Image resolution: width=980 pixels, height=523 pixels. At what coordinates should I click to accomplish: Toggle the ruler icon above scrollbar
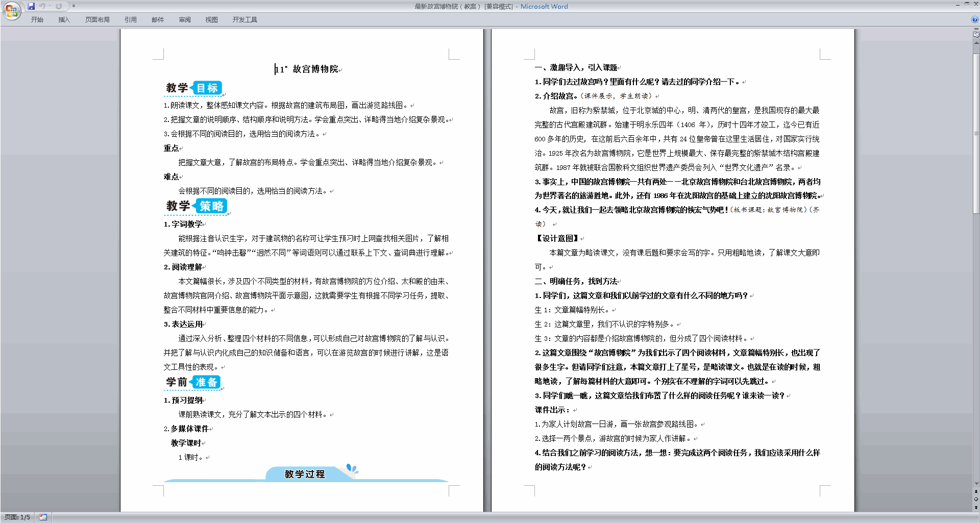[976, 35]
